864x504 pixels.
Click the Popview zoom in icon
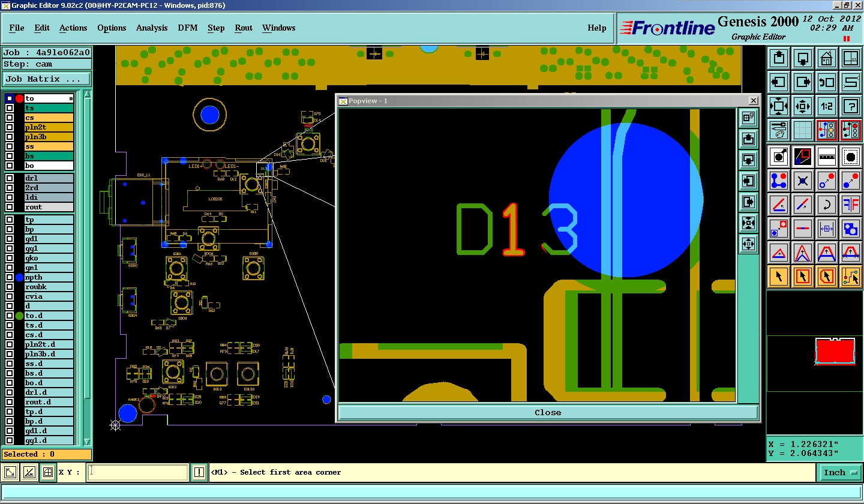[x=748, y=223]
